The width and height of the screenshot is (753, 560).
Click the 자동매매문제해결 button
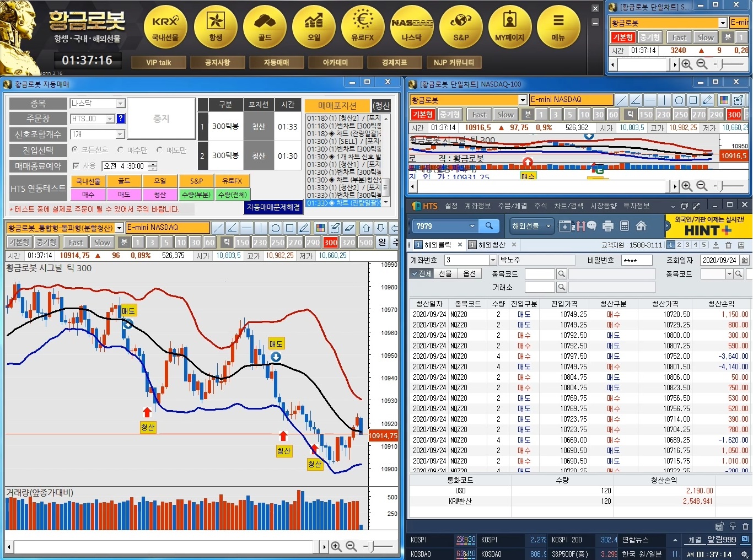pyautogui.click(x=273, y=207)
